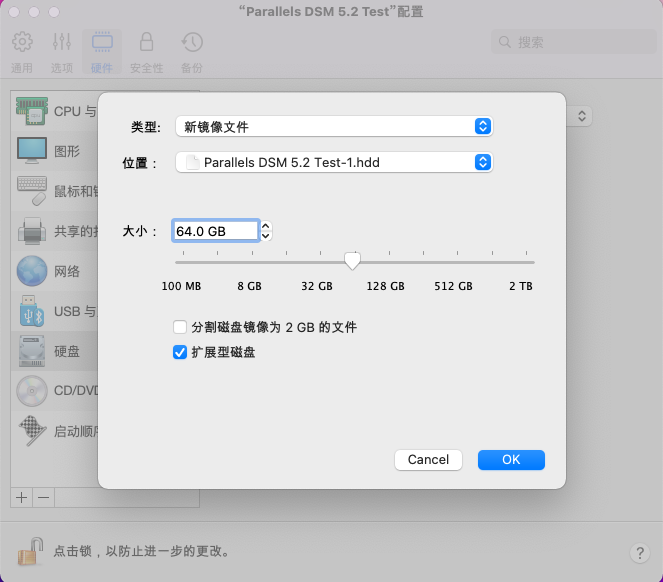
Task: Switch to the 安全性 security tab
Action: coord(146,52)
